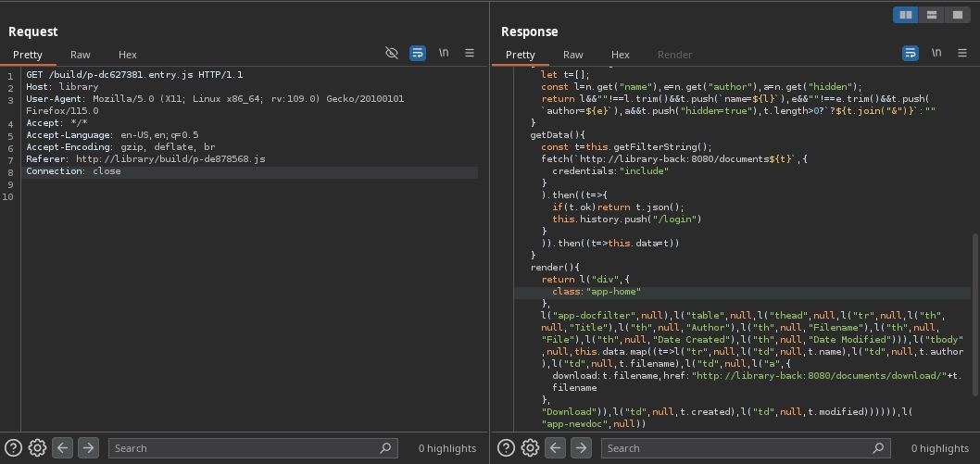Switch to side-by-side split layout
Image resolution: width=980 pixels, height=464 pixels.
coord(906,15)
